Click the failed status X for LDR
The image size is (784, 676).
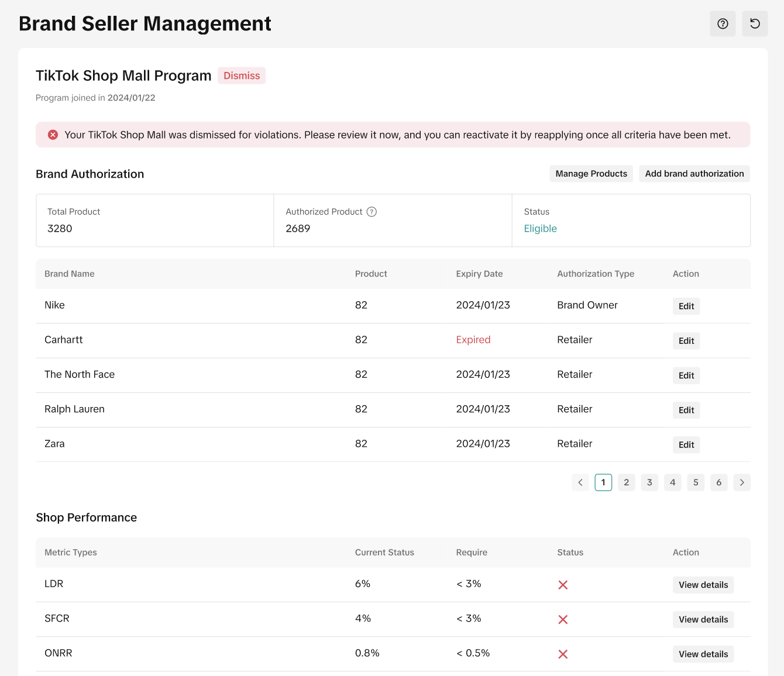tap(563, 585)
